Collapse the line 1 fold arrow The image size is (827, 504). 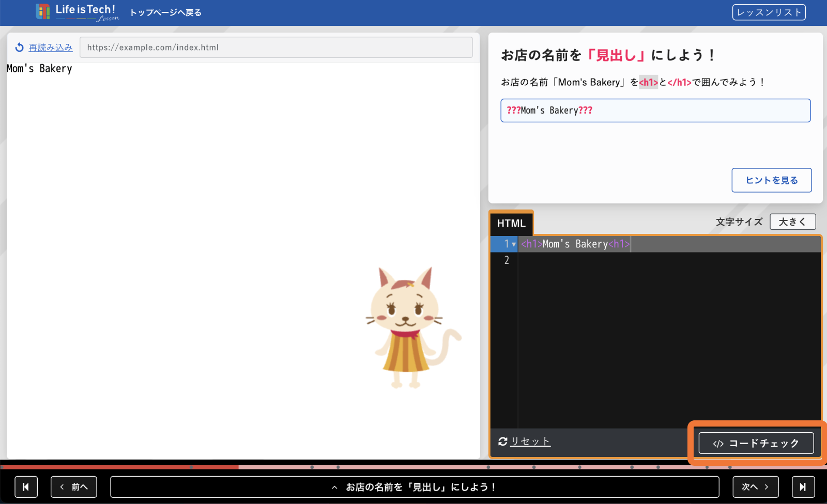(x=514, y=244)
